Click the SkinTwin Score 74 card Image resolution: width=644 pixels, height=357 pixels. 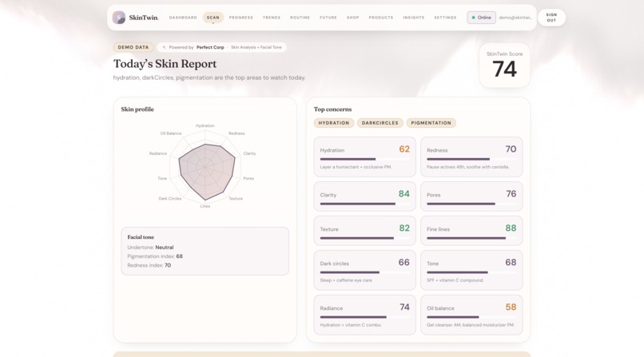tap(504, 65)
